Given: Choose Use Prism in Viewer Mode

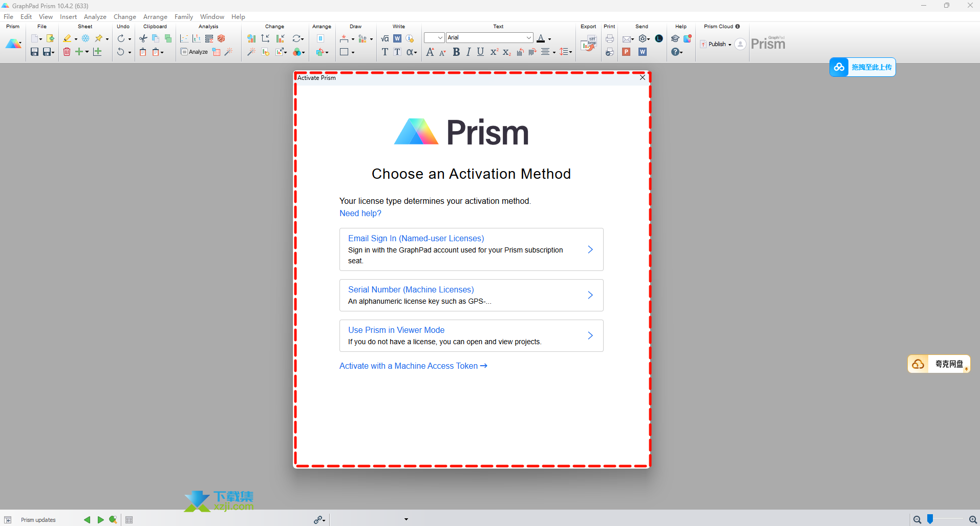Looking at the screenshot, I should pos(471,335).
